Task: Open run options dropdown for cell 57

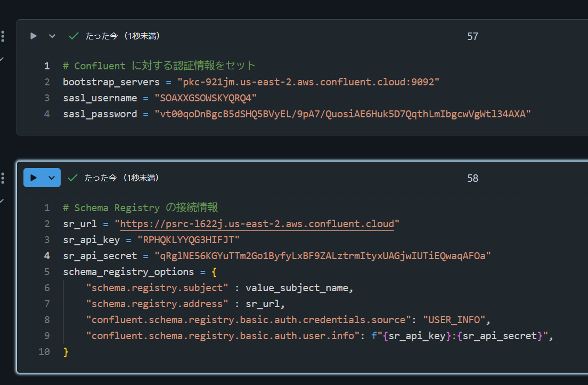Action: click(52, 36)
